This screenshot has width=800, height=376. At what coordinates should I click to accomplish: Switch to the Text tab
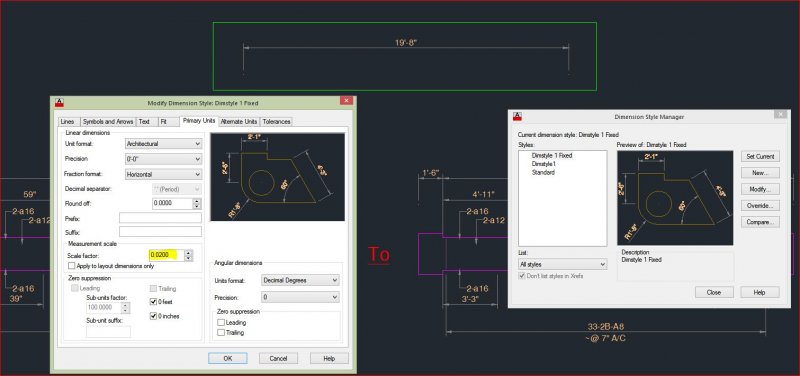(144, 121)
